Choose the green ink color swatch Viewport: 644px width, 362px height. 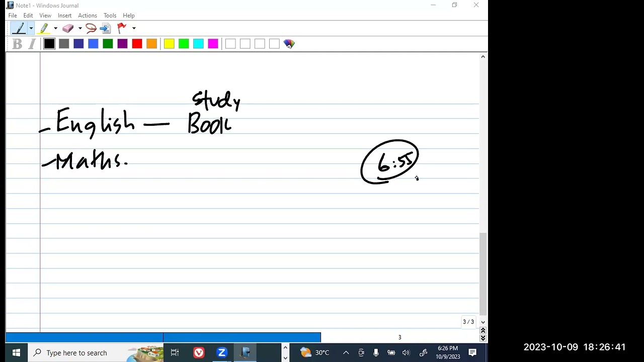108,44
